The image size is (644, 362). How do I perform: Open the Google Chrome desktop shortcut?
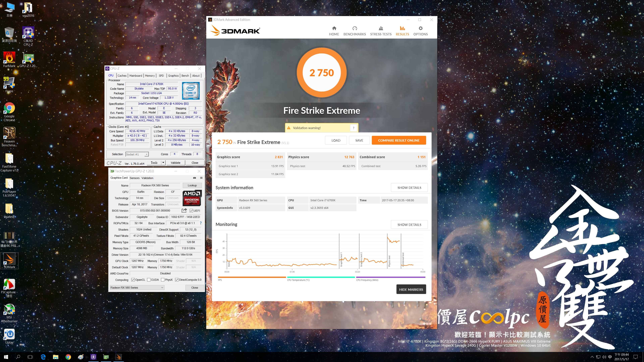9,112
